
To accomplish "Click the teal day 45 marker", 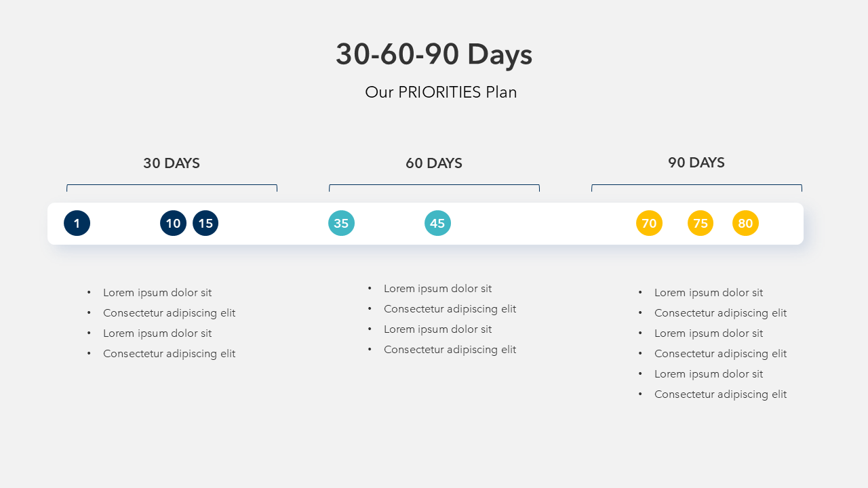I will [437, 223].
